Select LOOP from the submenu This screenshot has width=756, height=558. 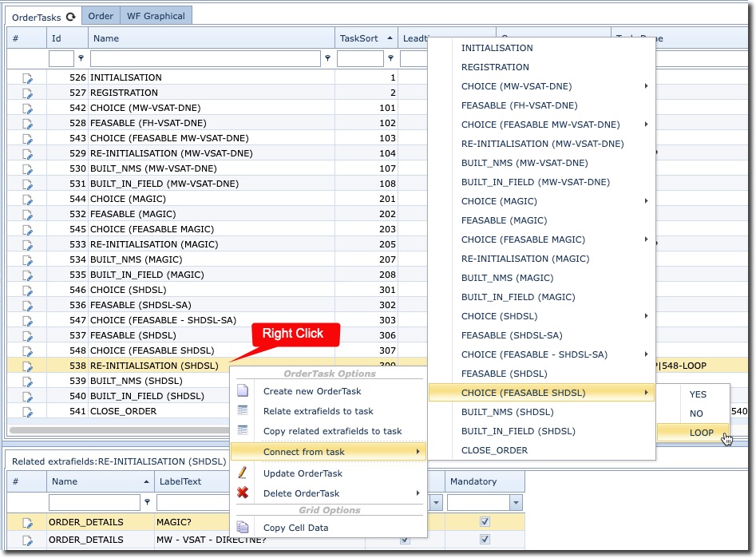click(x=701, y=433)
